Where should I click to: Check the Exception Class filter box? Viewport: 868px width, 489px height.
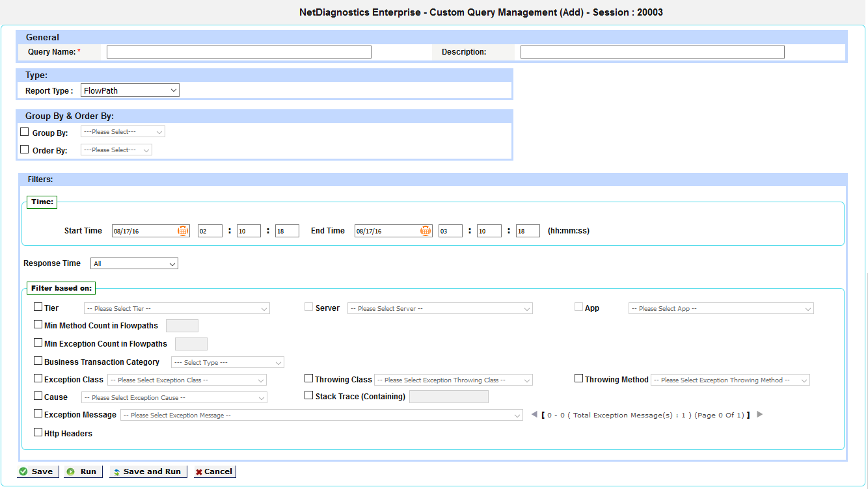[38, 378]
